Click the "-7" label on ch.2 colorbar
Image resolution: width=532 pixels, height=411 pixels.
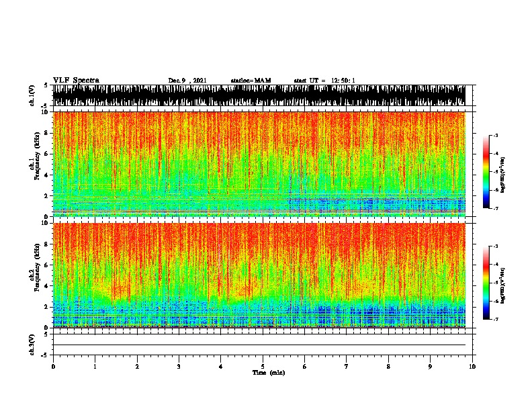coord(496,319)
